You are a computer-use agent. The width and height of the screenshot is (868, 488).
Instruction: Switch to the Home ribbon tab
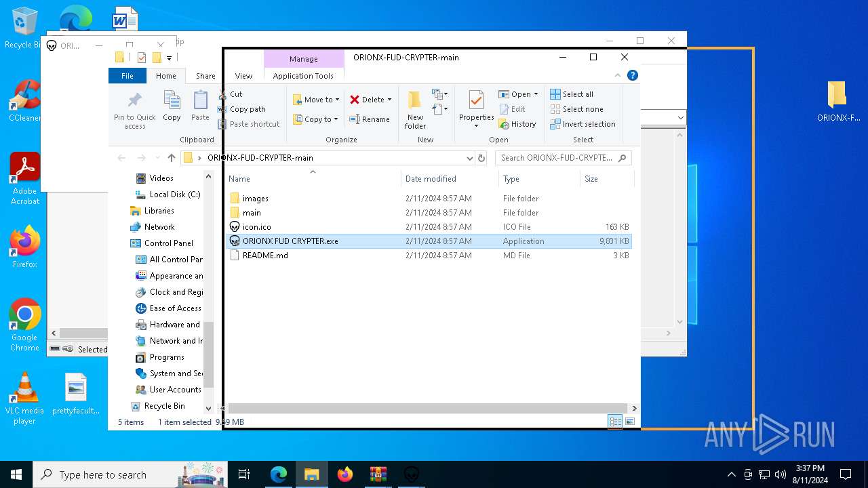pyautogui.click(x=165, y=76)
